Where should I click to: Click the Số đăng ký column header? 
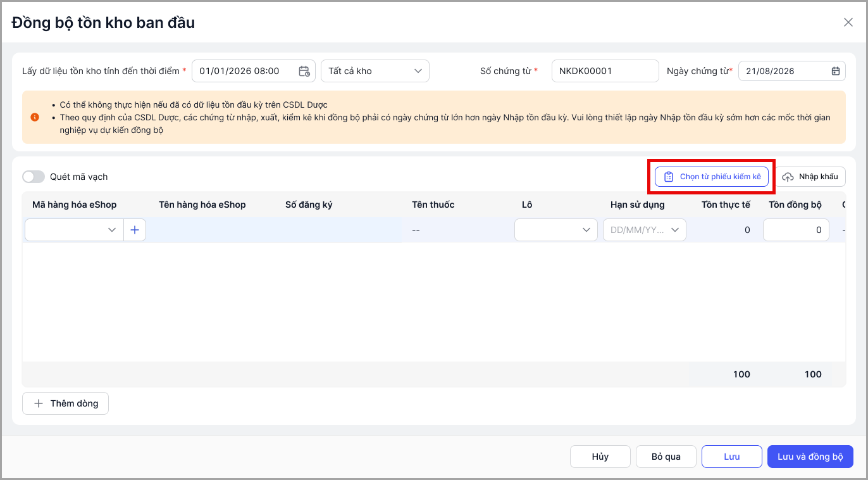click(x=309, y=205)
